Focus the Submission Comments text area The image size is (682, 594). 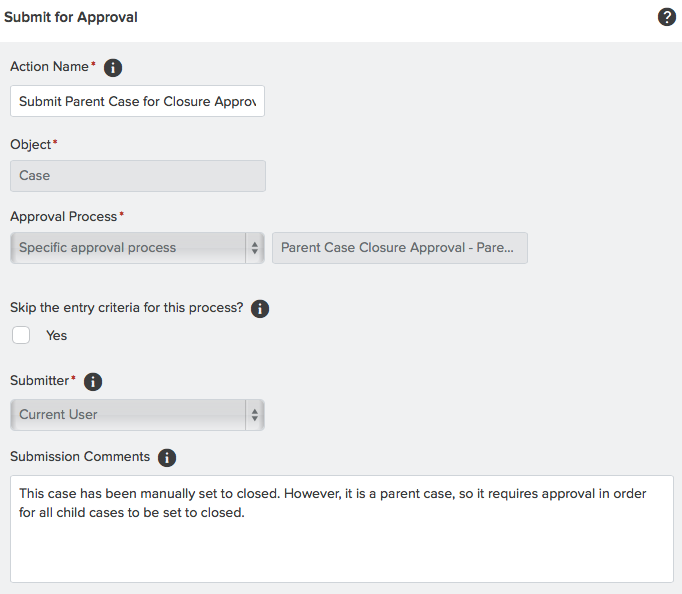point(342,529)
